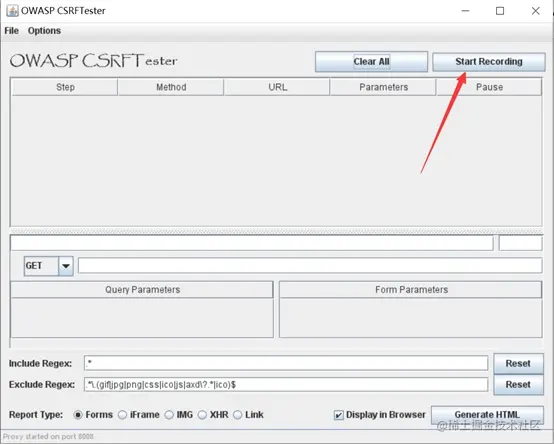Select the Method column header
The height and width of the screenshot is (445, 554).
coord(171,87)
